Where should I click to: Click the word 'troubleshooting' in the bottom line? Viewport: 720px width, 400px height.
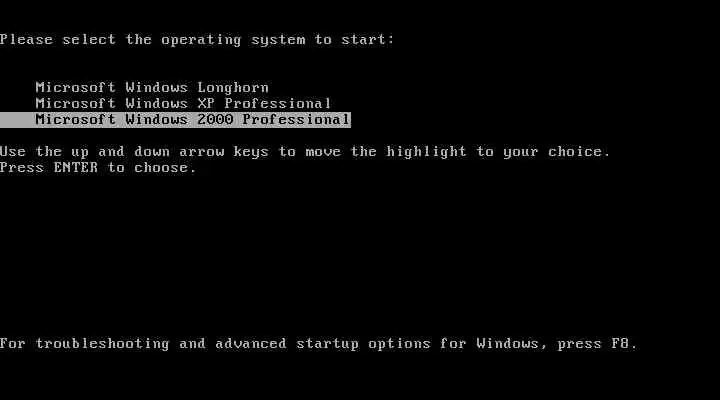(102, 344)
